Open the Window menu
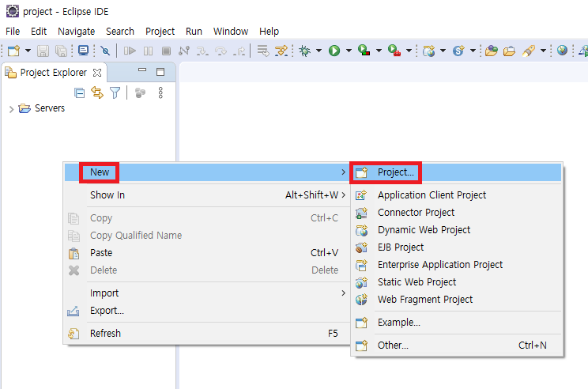 231,31
